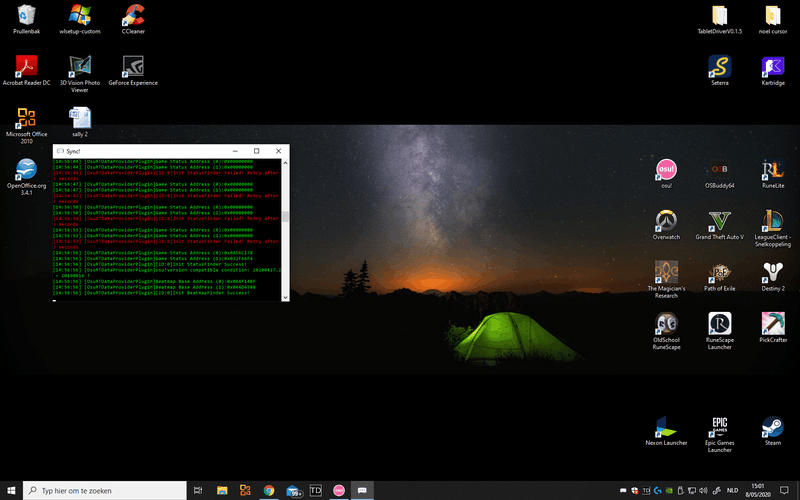Launch CCleaner from the desktop
800x500 pixels.
pos(133,19)
